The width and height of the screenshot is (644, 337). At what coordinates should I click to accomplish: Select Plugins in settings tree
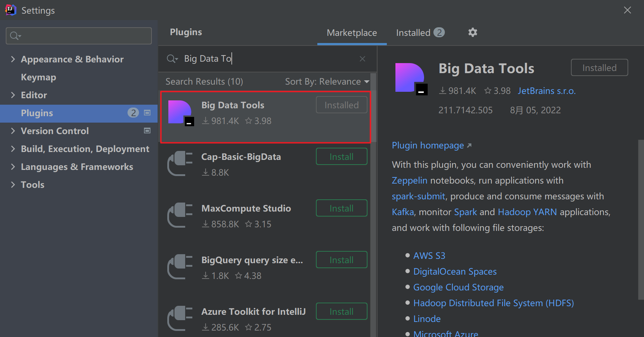(x=79, y=113)
